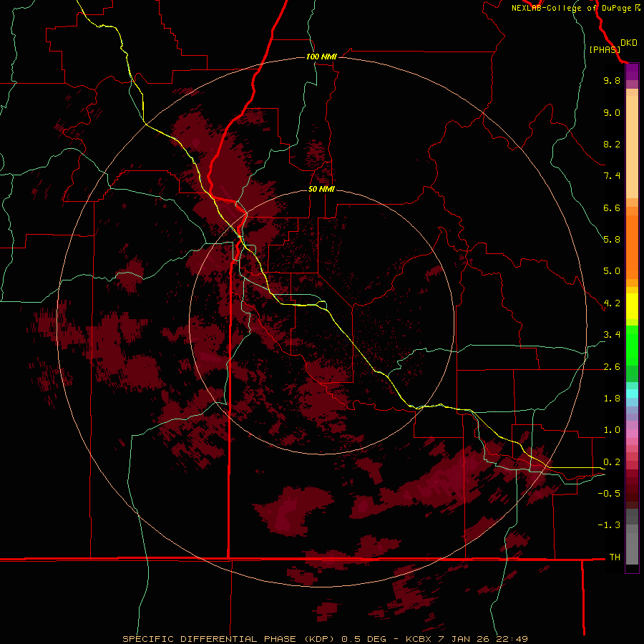Click the cyan color band in legend

pyautogui.click(x=632, y=394)
